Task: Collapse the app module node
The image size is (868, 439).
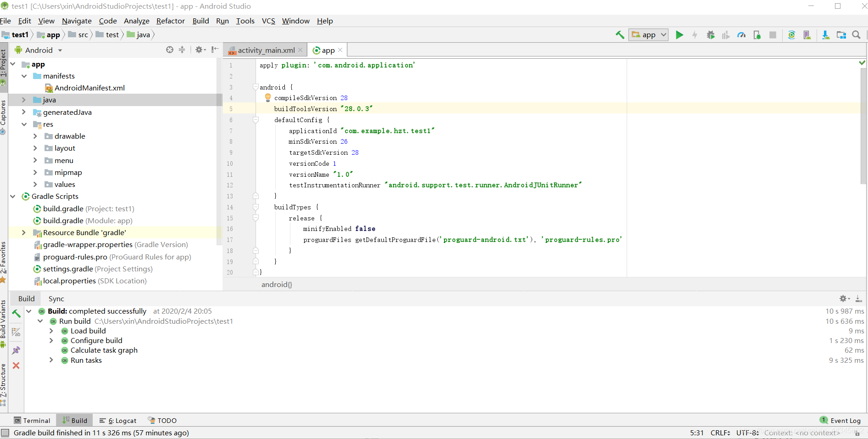Action: 13,64
